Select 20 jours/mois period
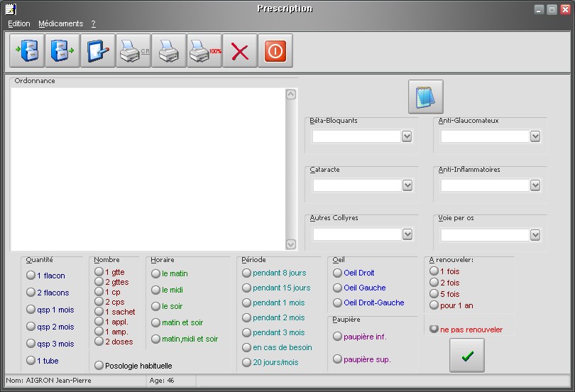 pyautogui.click(x=270, y=362)
